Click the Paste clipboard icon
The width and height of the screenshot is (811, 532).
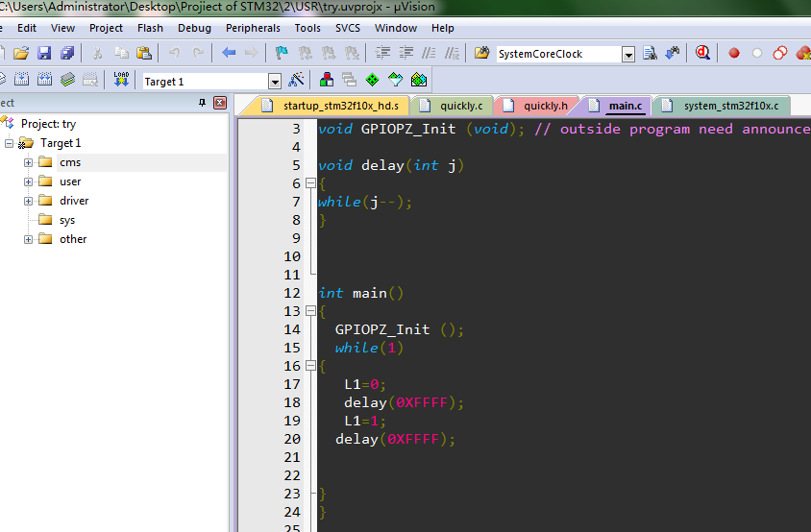[144, 53]
